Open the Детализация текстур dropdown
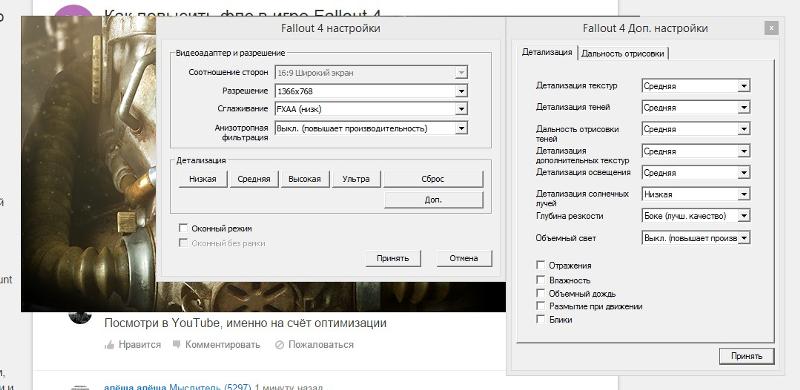800x390 pixels. coord(695,86)
